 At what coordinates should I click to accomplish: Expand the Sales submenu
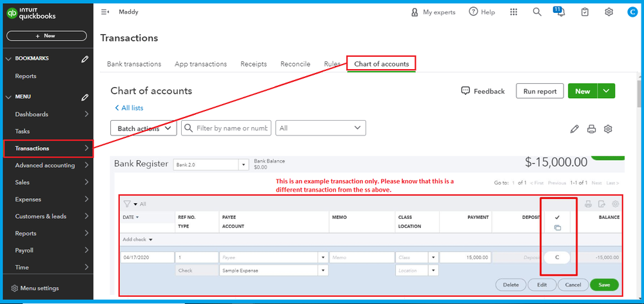86,182
